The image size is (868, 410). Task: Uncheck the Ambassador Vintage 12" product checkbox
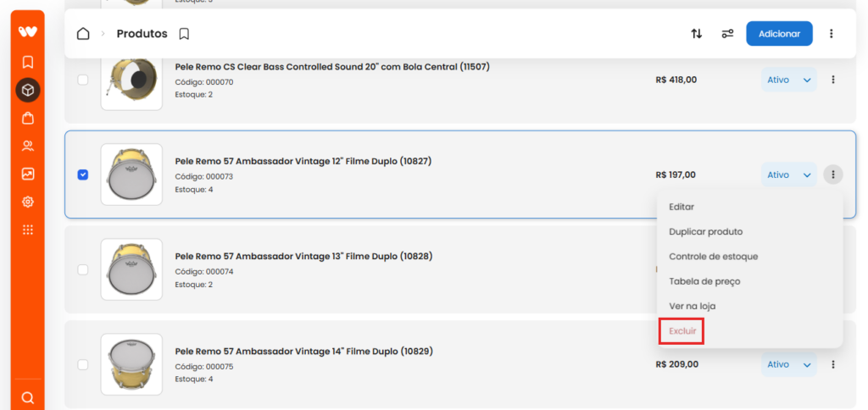pos(82,175)
